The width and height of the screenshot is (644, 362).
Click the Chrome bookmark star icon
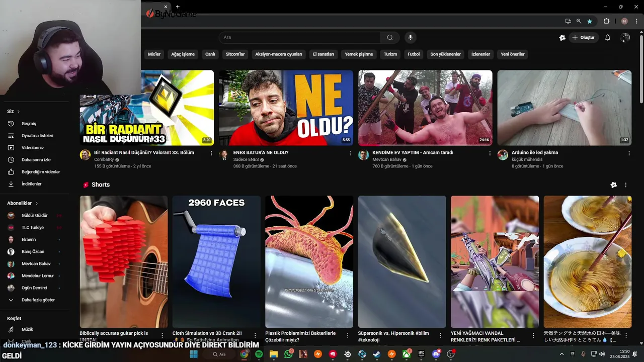click(590, 21)
